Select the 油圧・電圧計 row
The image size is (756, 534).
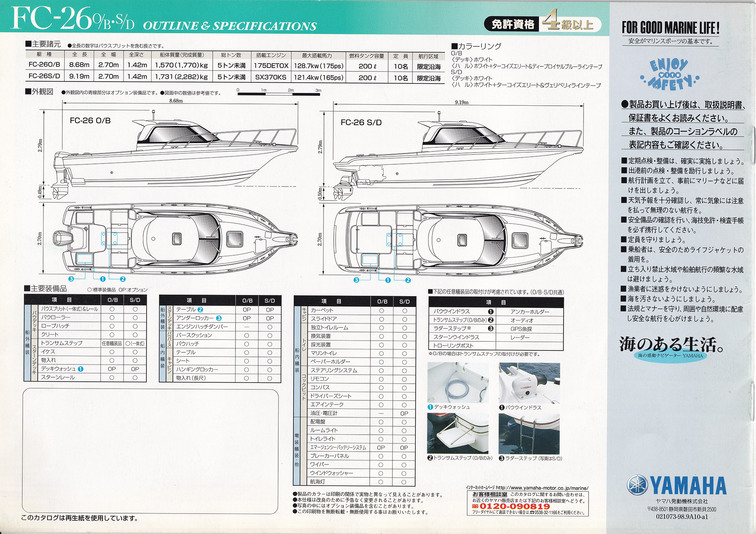tap(361, 413)
